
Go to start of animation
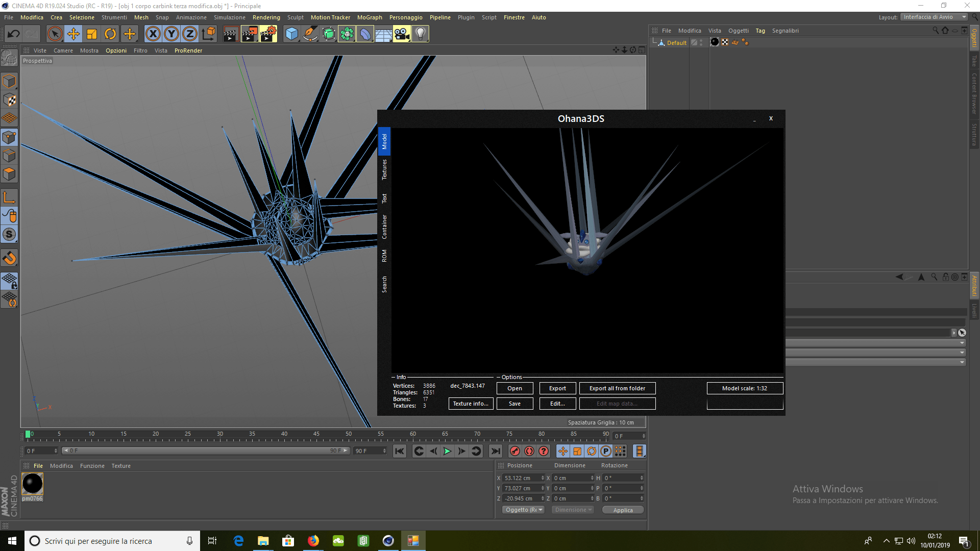click(x=400, y=451)
